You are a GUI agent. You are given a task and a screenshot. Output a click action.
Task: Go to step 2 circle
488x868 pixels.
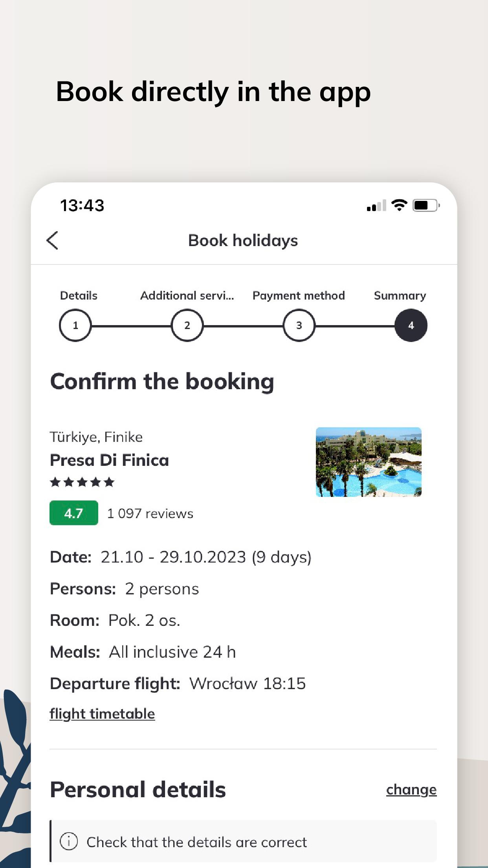click(187, 325)
